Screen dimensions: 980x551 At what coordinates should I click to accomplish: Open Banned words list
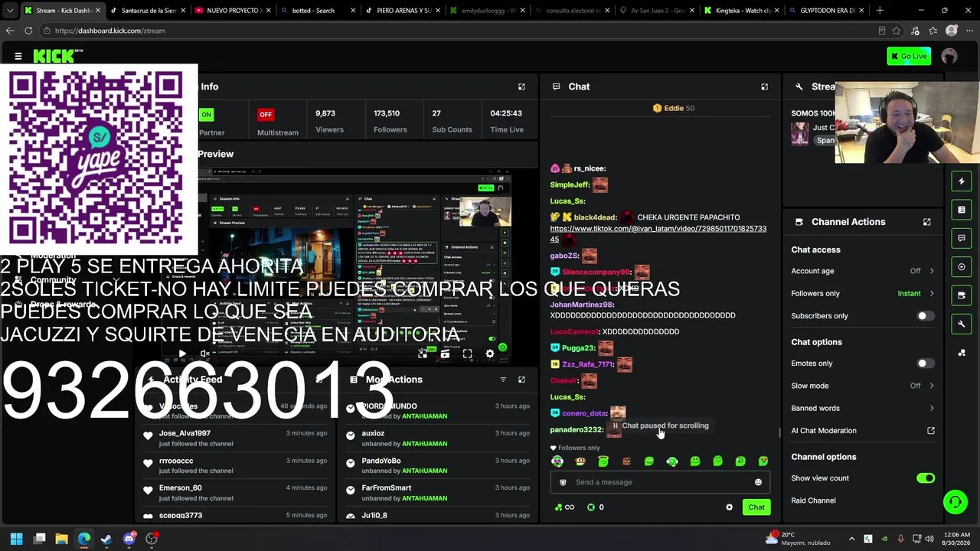pos(863,408)
